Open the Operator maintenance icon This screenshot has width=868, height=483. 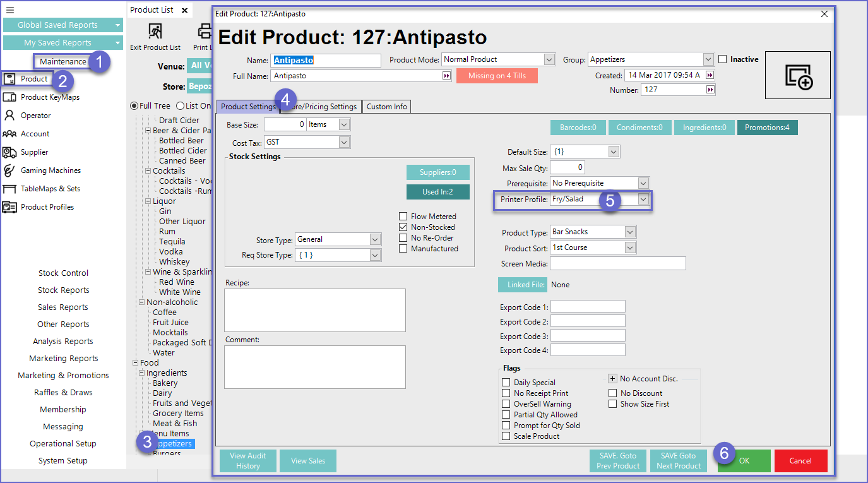coord(9,116)
